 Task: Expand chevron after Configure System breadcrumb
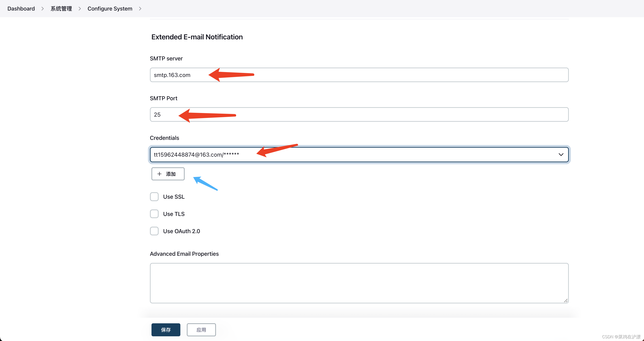click(x=140, y=9)
